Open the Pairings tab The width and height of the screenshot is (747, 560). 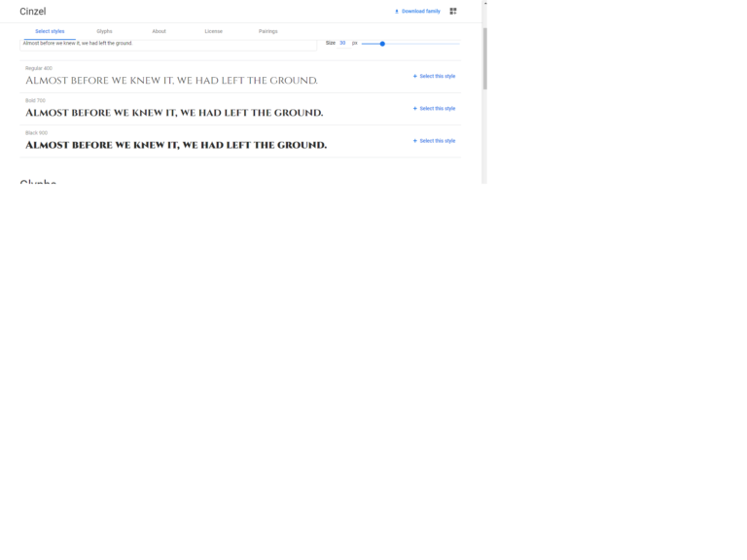click(x=267, y=31)
